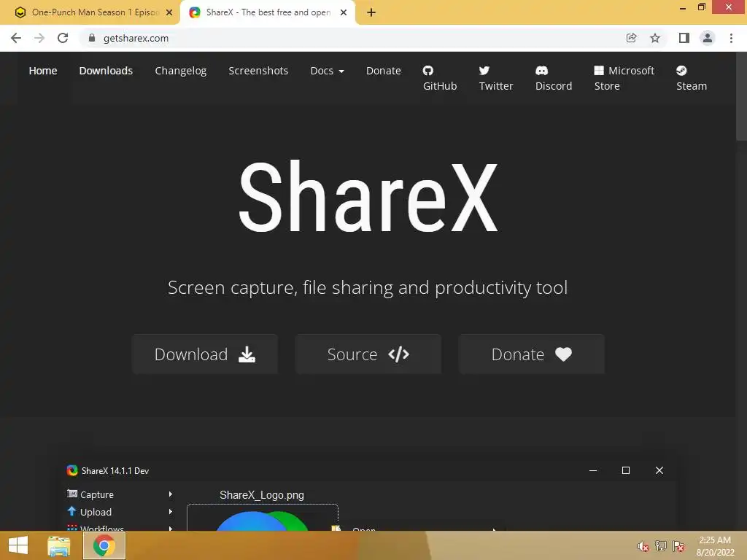Image resolution: width=747 pixels, height=560 pixels.
Task: Click the lock icon in address bar
Action: click(x=92, y=38)
